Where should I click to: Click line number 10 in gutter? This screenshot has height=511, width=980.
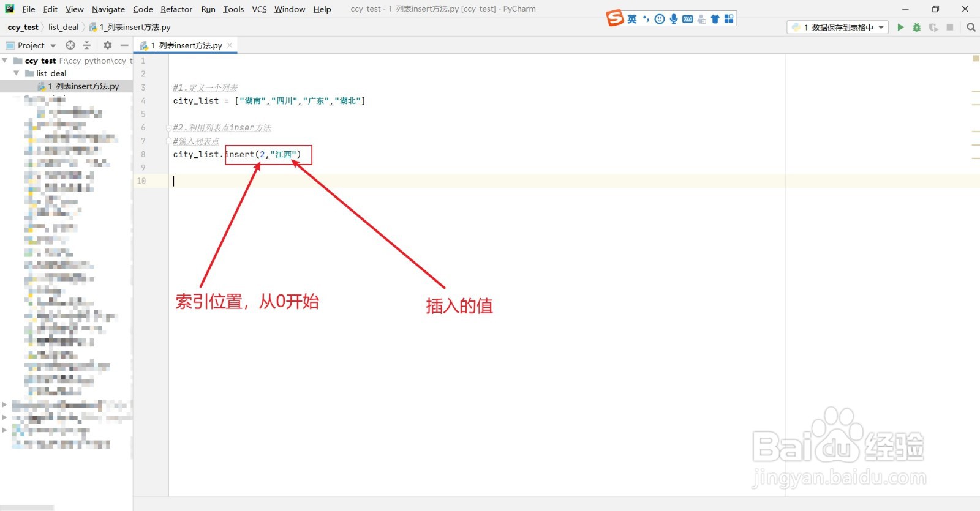pos(141,181)
